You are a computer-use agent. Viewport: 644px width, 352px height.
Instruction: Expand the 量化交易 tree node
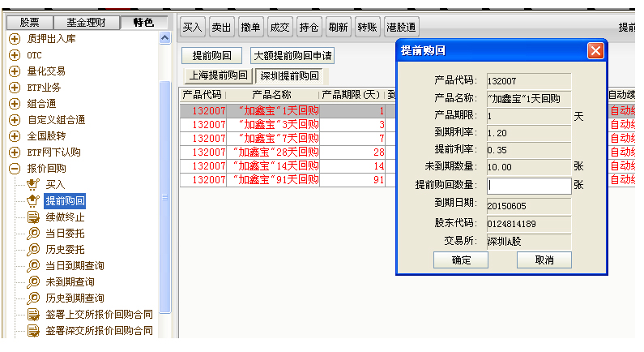(15, 71)
